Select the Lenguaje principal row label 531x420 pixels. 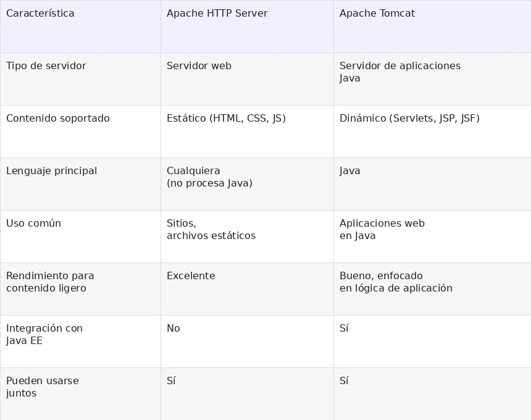click(x=81, y=184)
